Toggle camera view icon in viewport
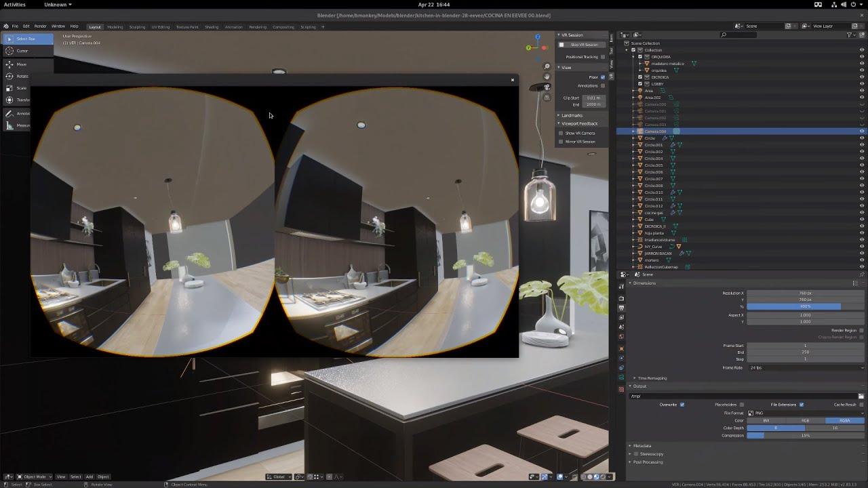Screen dimensions: 868x488 click(547, 87)
